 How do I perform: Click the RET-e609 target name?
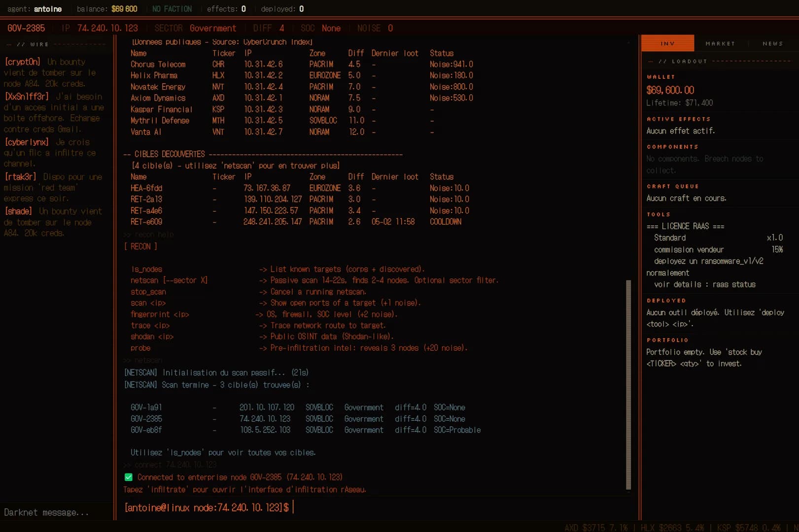coord(146,222)
